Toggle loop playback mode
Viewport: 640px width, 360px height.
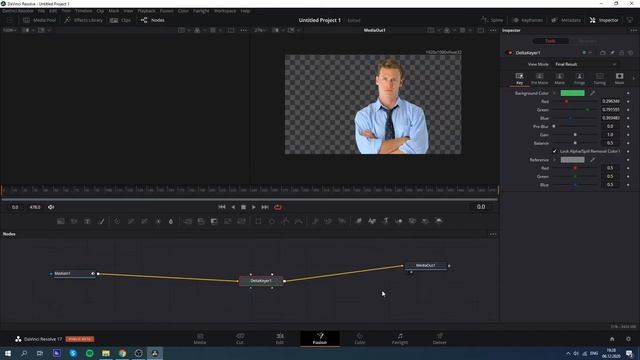pos(278,207)
